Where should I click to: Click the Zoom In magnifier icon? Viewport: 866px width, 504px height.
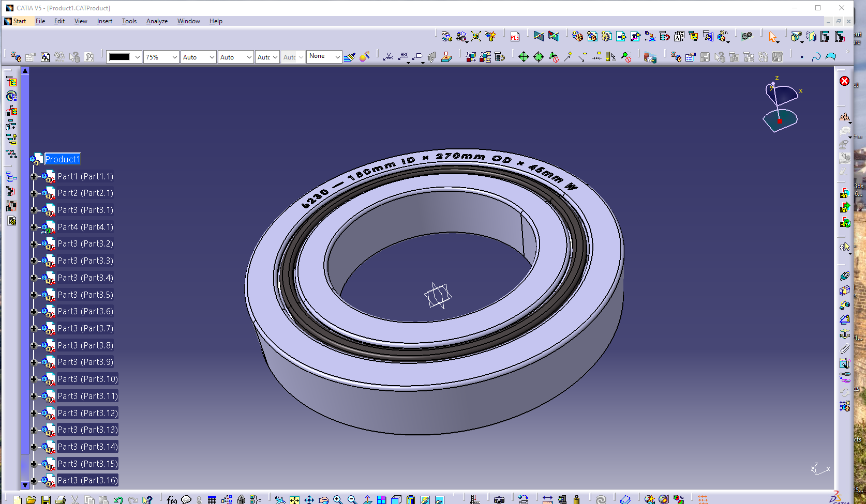pyautogui.click(x=338, y=500)
